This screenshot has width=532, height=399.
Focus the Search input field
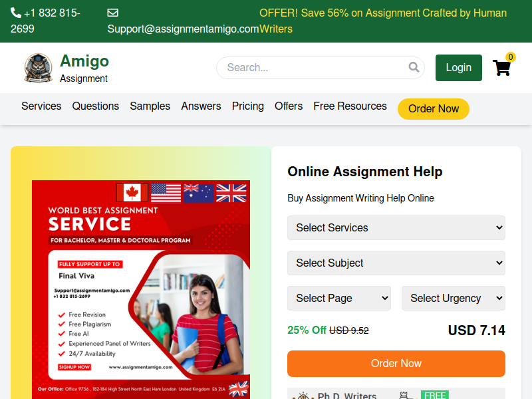pos(320,68)
